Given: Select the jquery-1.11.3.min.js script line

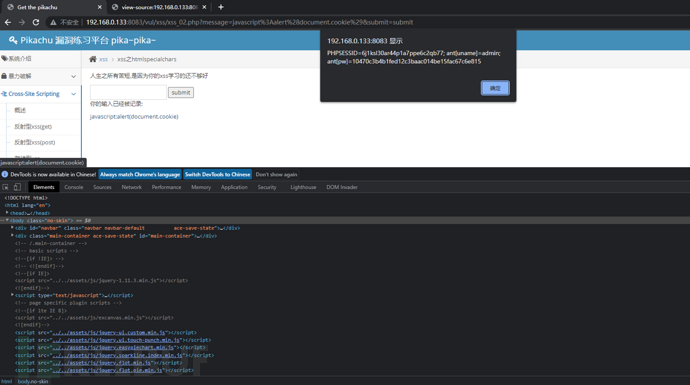Looking at the screenshot, I should [101, 281].
